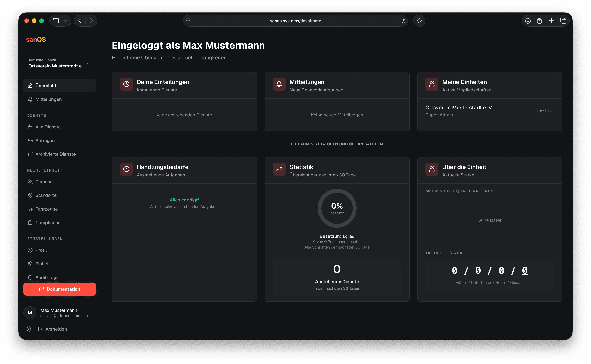The image size is (591, 364).
Task: Click the Anfragen inbox icon
Action: [x=30, y=140]
